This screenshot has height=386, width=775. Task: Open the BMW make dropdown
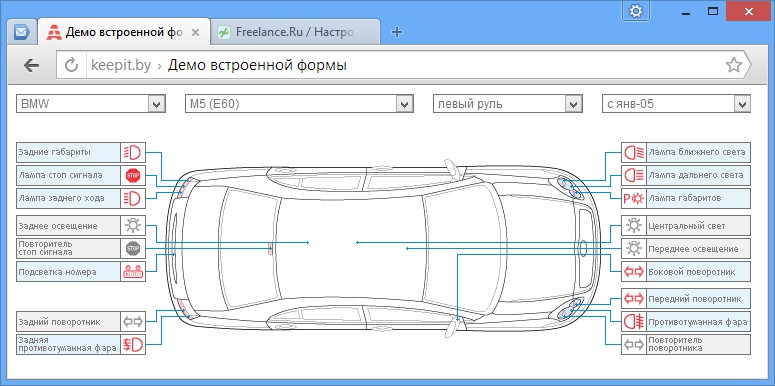(91, 104)
